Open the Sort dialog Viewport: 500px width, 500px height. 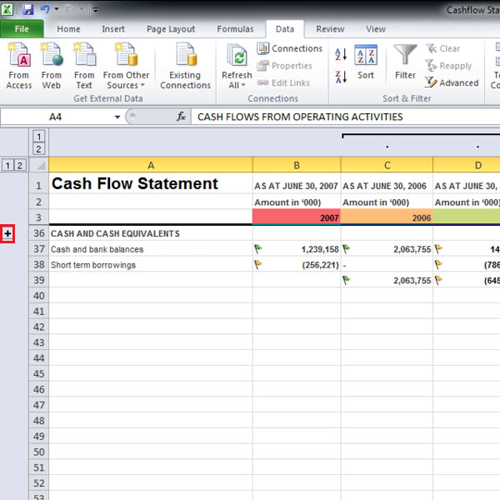tap(366, 62)
